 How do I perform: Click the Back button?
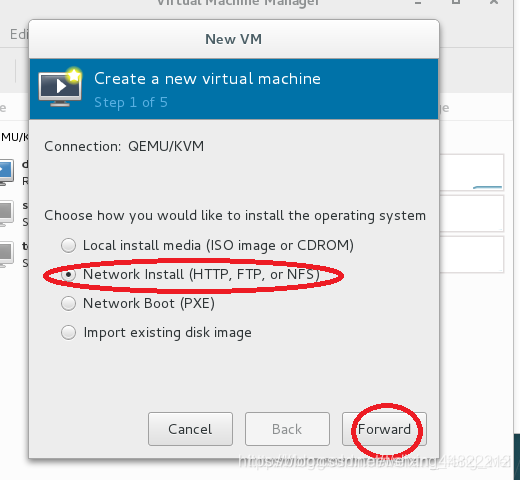287,429
